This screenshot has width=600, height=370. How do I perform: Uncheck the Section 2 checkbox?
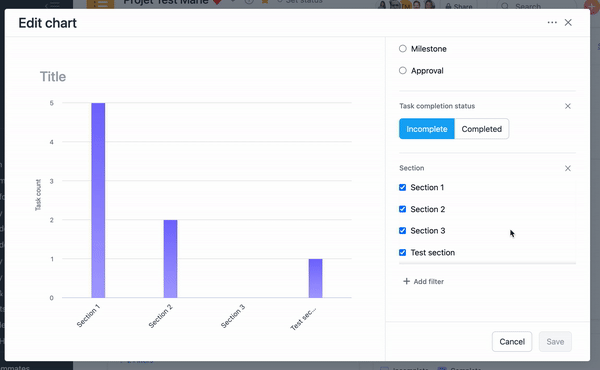(x=403, y=209)
